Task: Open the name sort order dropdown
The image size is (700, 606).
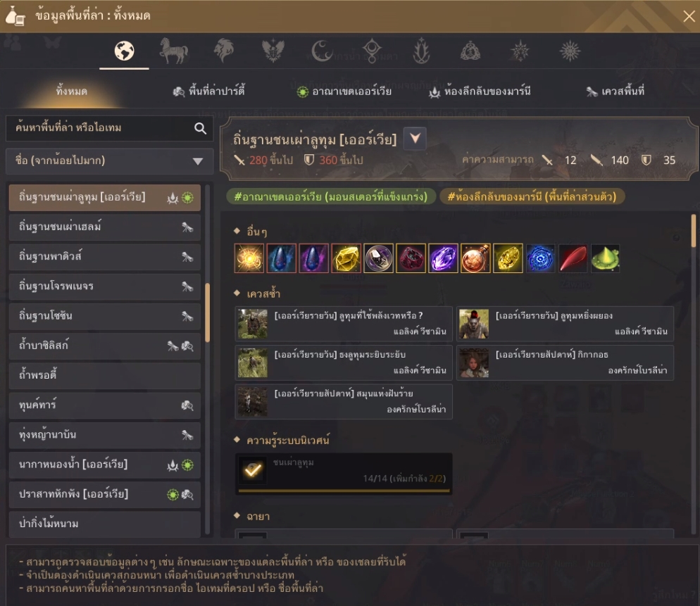Action: click(x=109, y=160)
